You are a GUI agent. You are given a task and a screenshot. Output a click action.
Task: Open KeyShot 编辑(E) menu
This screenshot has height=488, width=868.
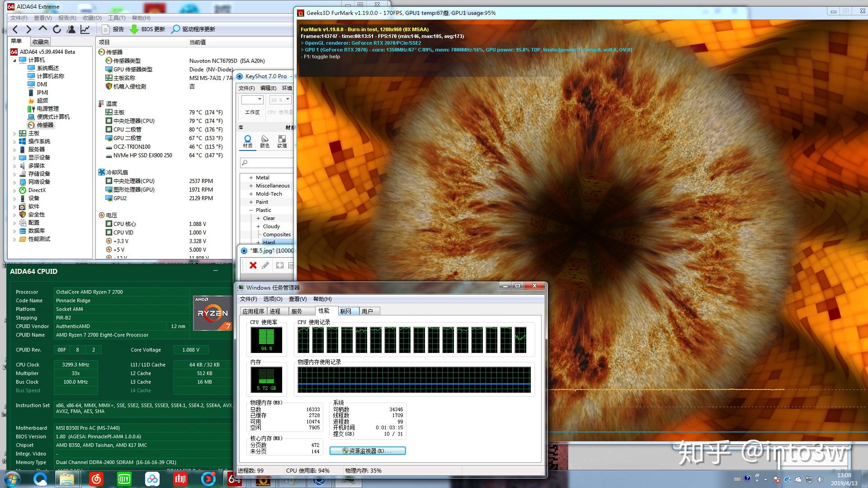point(268,88)
